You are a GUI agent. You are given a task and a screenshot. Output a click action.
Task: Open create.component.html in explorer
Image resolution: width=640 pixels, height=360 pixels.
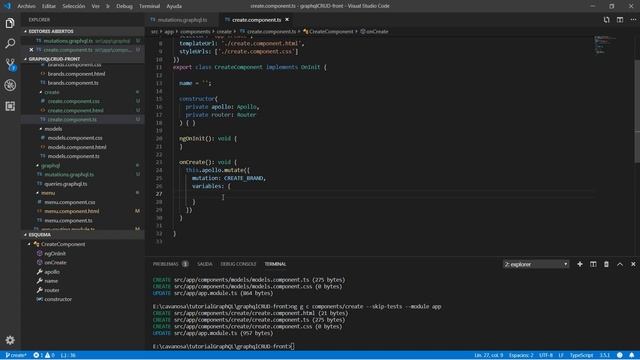76,111
